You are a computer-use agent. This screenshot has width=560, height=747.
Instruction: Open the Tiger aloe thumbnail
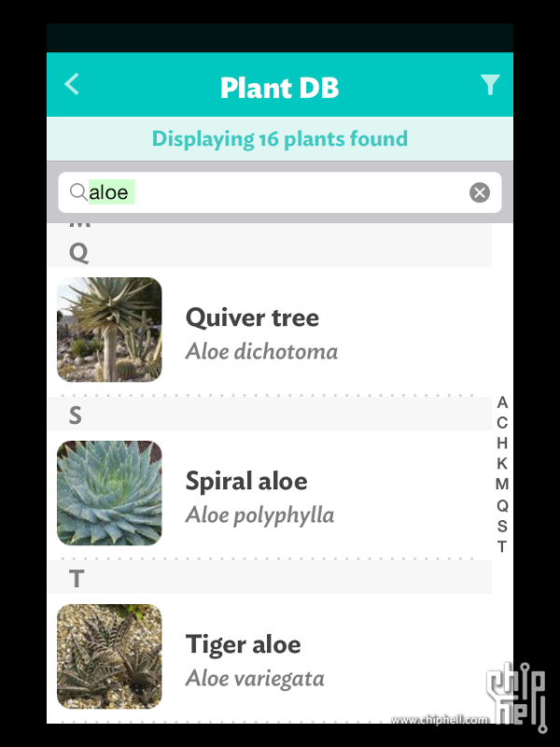(x=109, y=656)
